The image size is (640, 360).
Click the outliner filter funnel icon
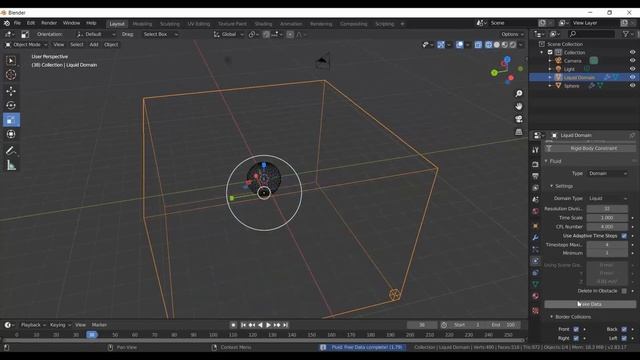point(626,34)
